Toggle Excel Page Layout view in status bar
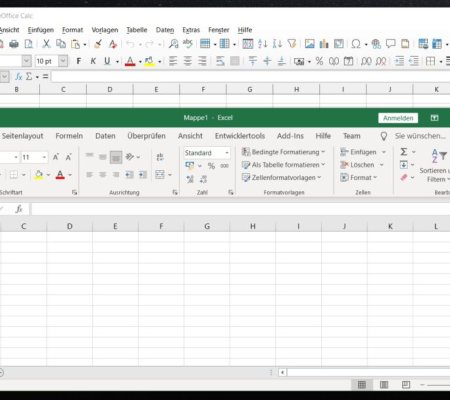The height and width of the screenshot is (400, 450). tap(384, 385)
